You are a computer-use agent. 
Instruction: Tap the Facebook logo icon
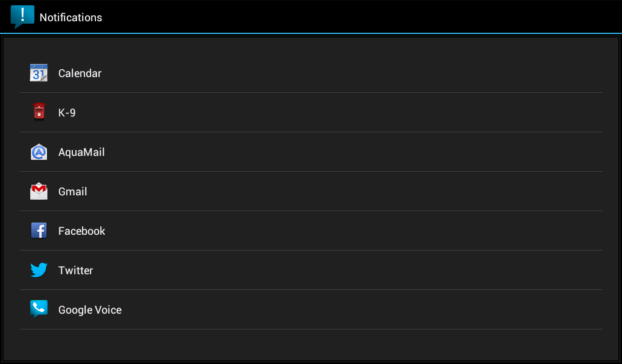coord(39,231)
